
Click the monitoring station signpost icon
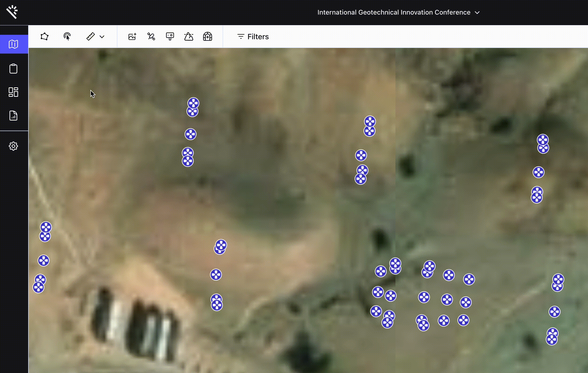coord(170,37)
